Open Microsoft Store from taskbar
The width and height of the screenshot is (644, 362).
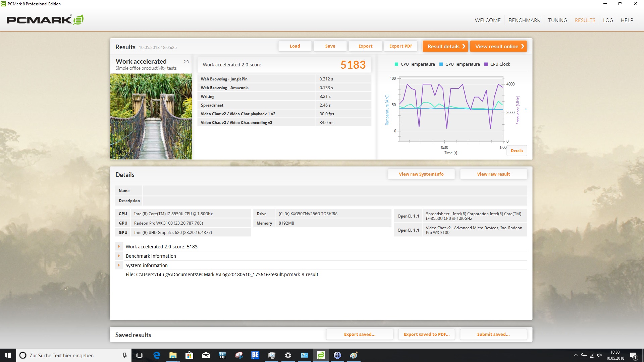[x=190, y=355]
